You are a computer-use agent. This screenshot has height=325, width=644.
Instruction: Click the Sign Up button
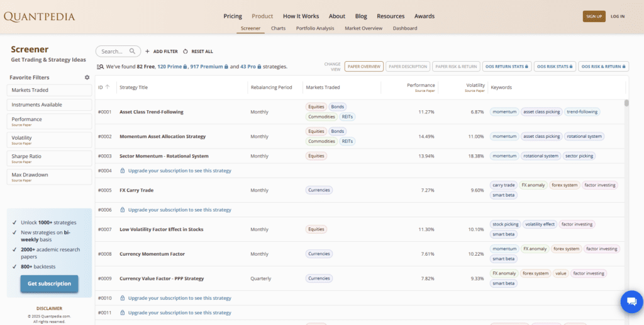pos(594,16)
